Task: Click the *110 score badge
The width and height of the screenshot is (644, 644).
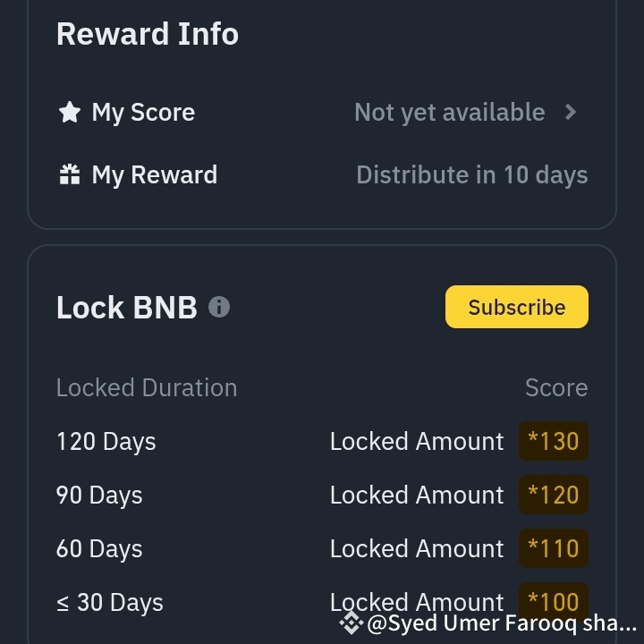Action: [554, 548]
